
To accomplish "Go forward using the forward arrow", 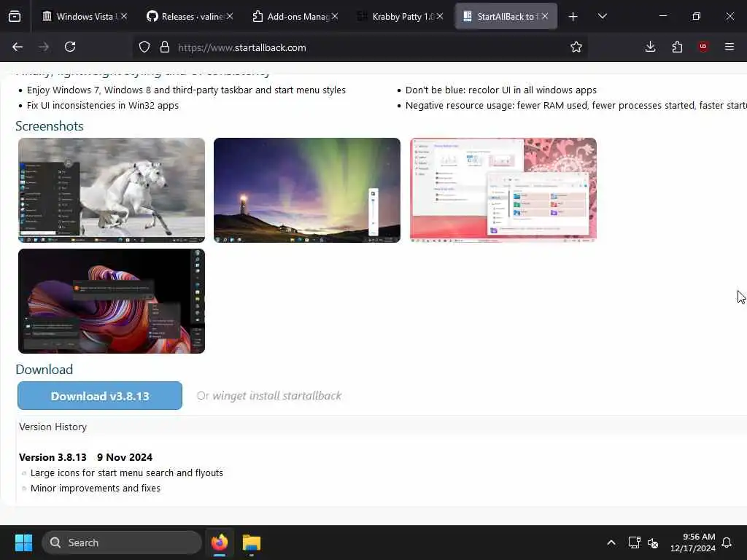I will tap(44, 47).
